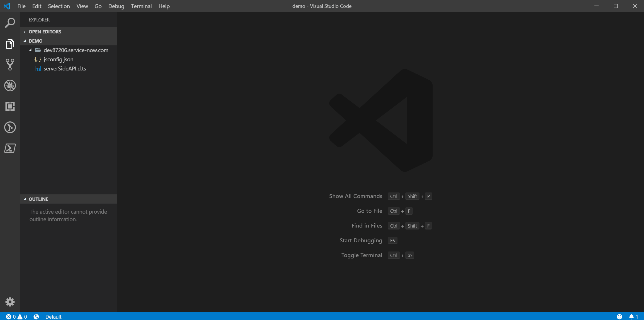
Task: Click the feedback smiley icon
Action: 619,317
